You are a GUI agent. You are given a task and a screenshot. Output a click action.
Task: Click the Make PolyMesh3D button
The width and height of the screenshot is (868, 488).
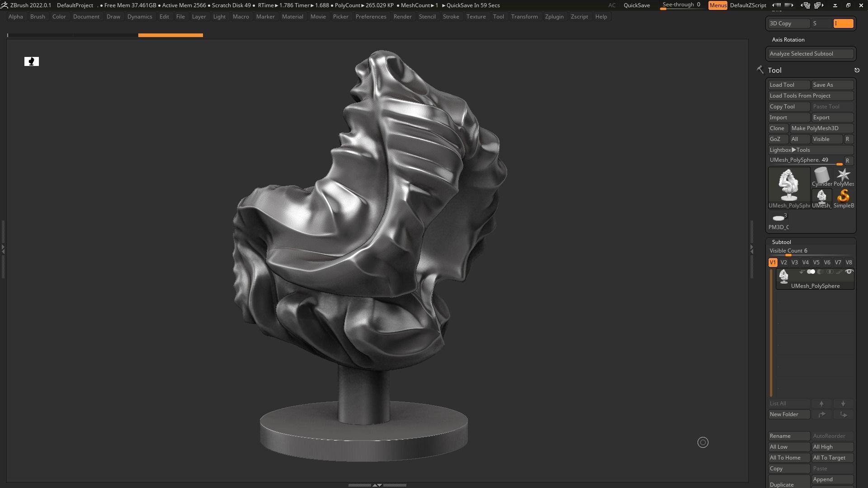pos(821,128)
